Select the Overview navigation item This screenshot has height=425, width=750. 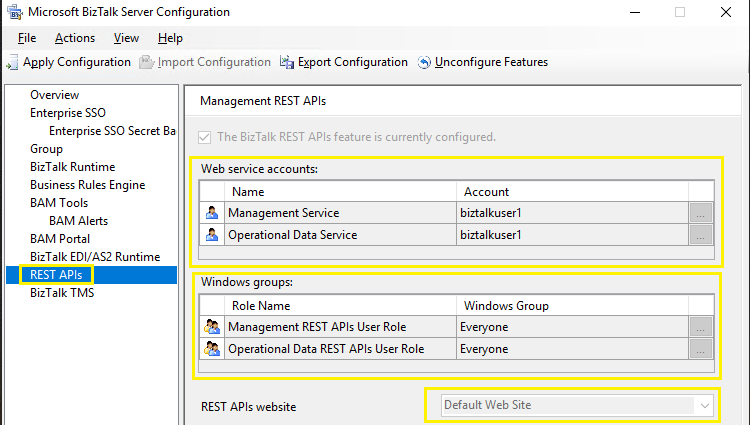[54, 95]
